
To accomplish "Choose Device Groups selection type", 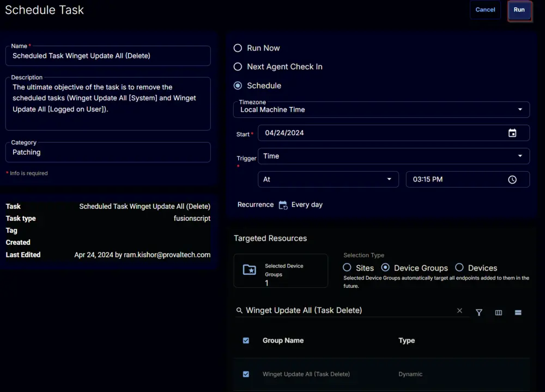I will click(385, 268).
